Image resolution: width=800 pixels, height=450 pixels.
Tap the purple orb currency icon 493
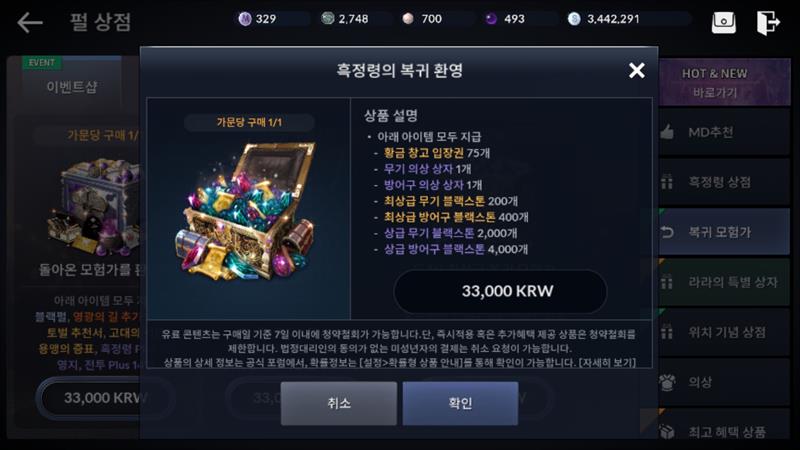coord(491,19)
